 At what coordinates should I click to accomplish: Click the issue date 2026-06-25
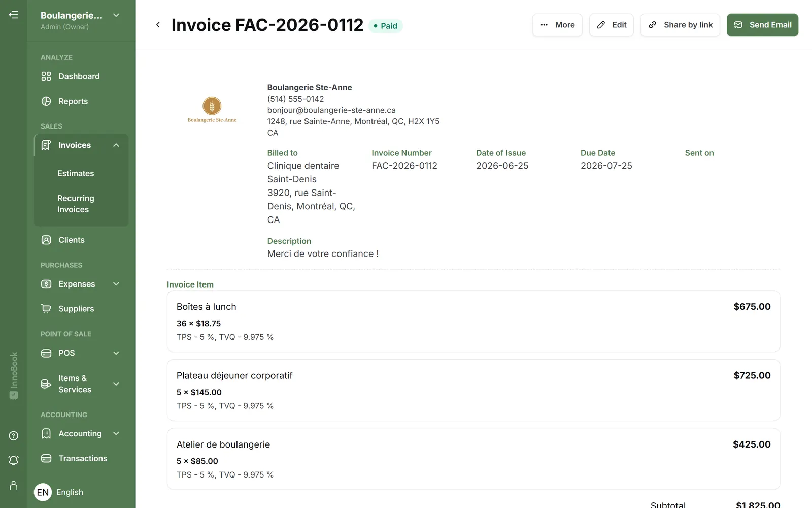(502, 166)
